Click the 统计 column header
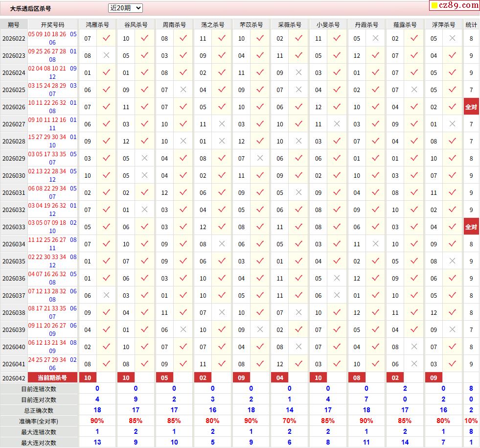 click(471, 24)
